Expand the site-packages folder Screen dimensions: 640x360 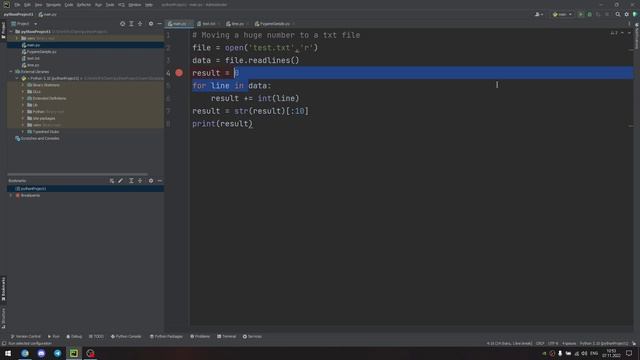(23, 118)
